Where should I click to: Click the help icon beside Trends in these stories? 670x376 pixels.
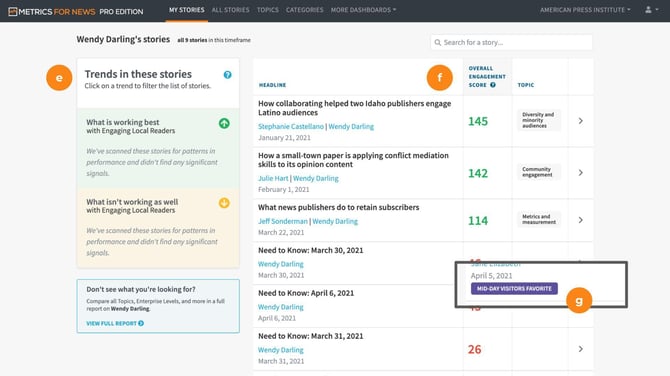[228, 75]
